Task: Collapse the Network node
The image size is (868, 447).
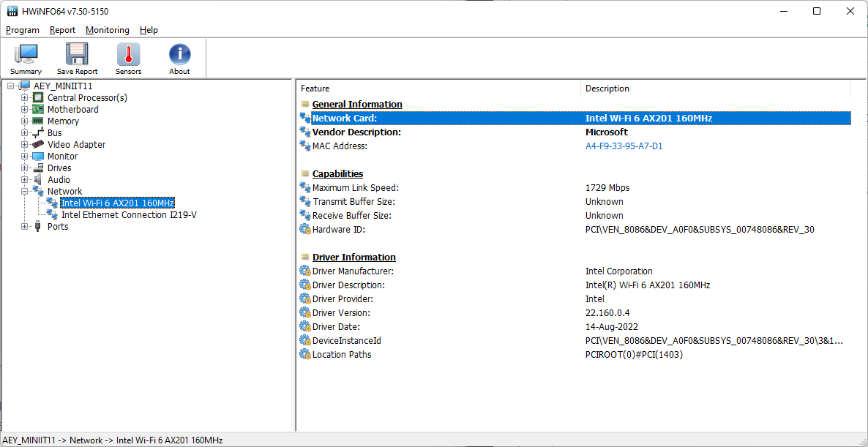Action: coord(24,191)
